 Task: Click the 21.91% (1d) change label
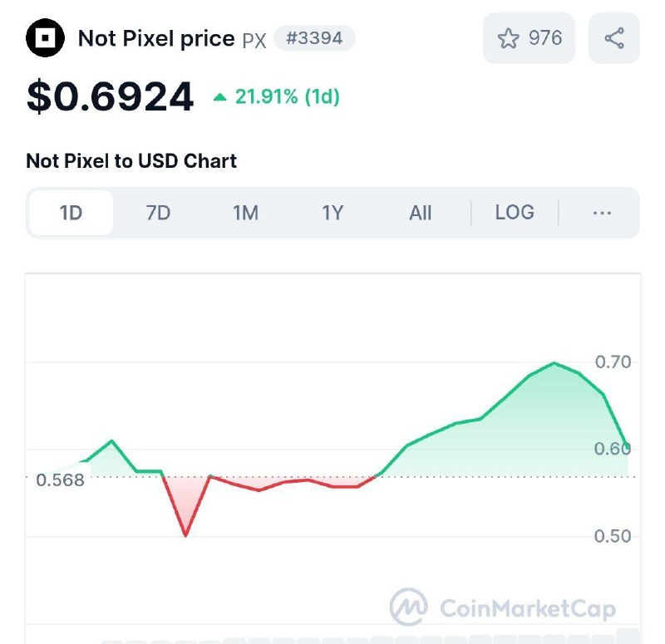tap(288, 96)
